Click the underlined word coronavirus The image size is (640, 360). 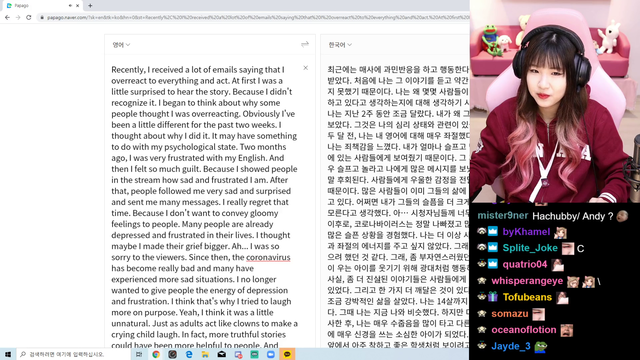point(268,258)
